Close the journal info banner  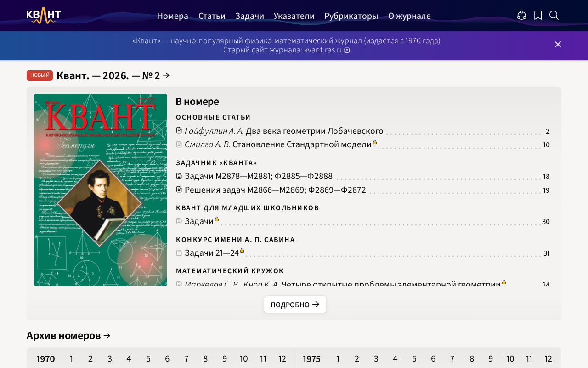click(558, 45)
